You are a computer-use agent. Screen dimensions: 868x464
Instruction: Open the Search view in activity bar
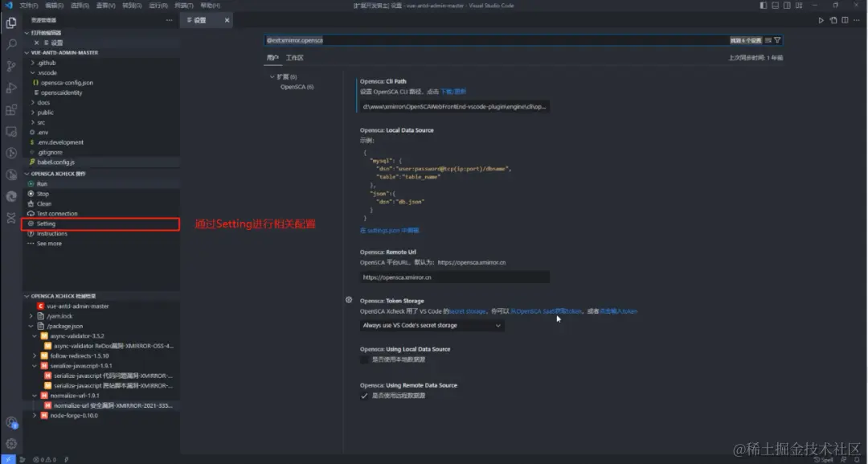click(x=11, y=44)
